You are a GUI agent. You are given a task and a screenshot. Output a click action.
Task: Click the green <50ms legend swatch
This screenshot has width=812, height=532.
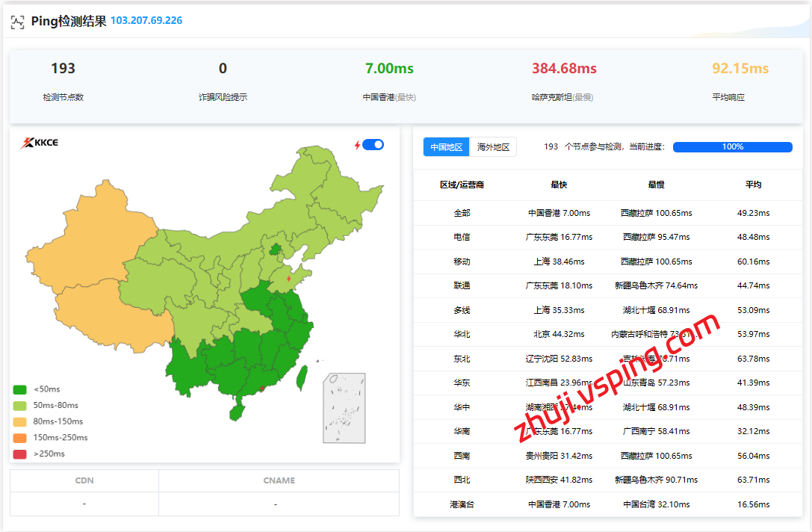(20, 389)
